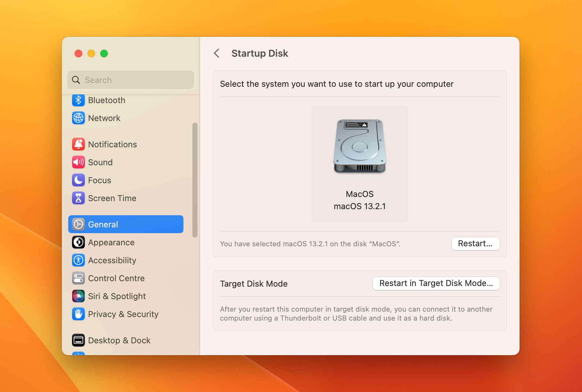This screenshot has height=392, width=582.
Task: Open Sound settings label
Action: pyautogui.click(x=100, y=162)
